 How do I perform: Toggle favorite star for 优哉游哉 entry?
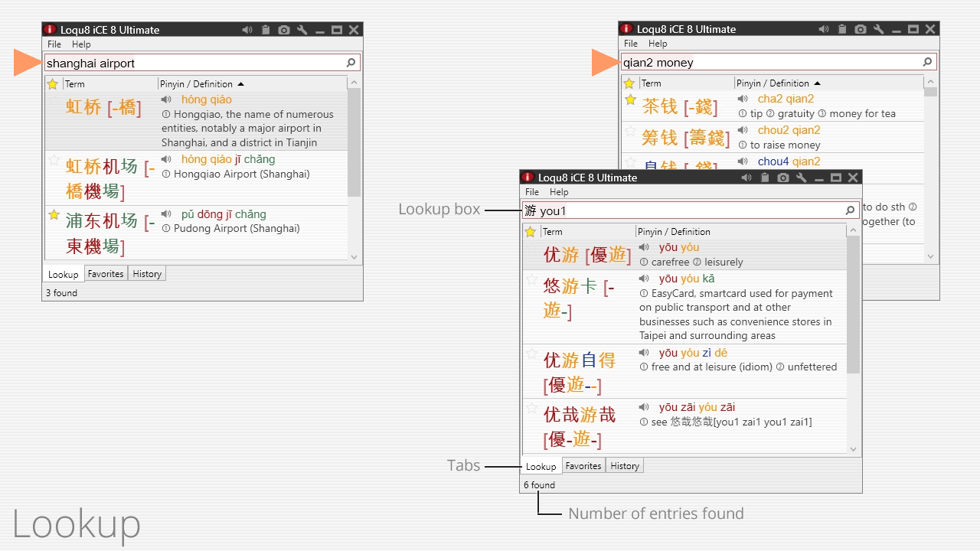click(x=531, y=408)
